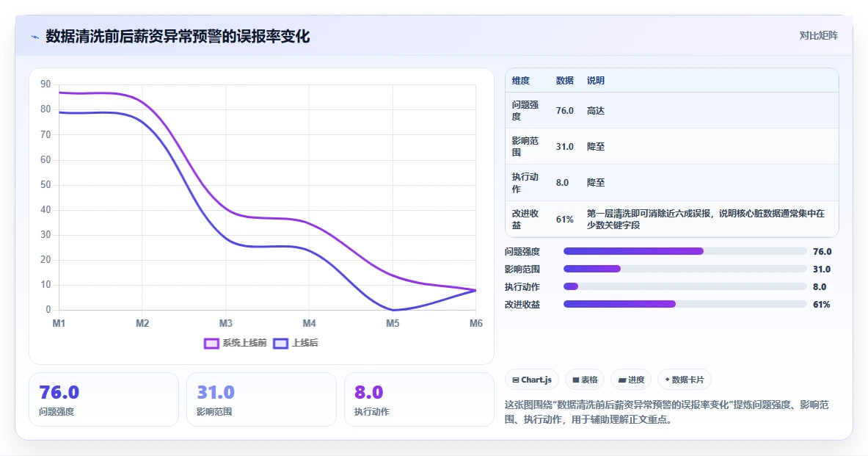Click the 高达 description cell
The width and height of the screenshot is (868, 456).
tap(596, 111)
